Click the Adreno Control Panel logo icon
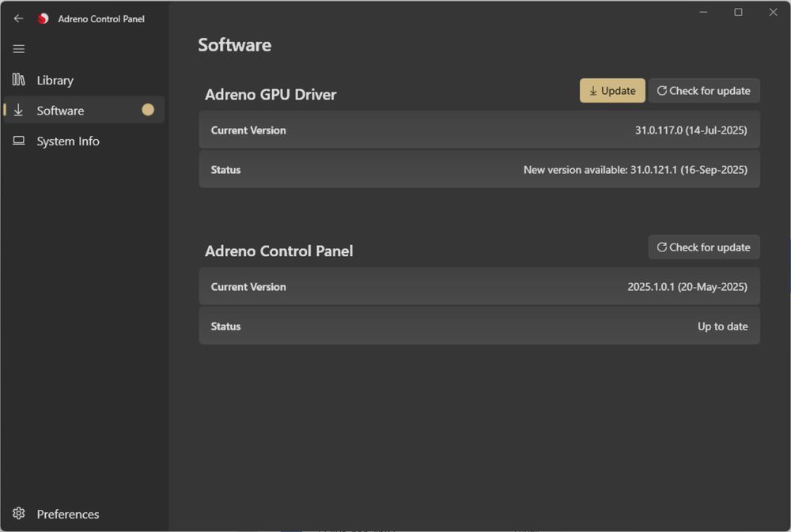 pyautogui.click(x=44, y=19)
